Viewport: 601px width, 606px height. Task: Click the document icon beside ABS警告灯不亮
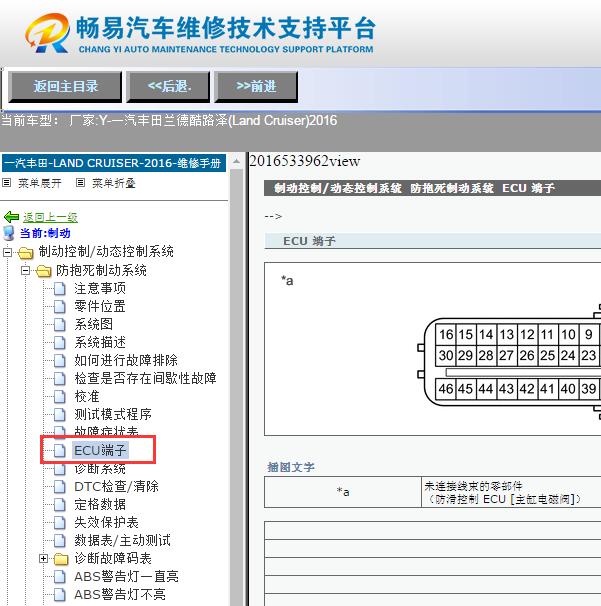60,595
